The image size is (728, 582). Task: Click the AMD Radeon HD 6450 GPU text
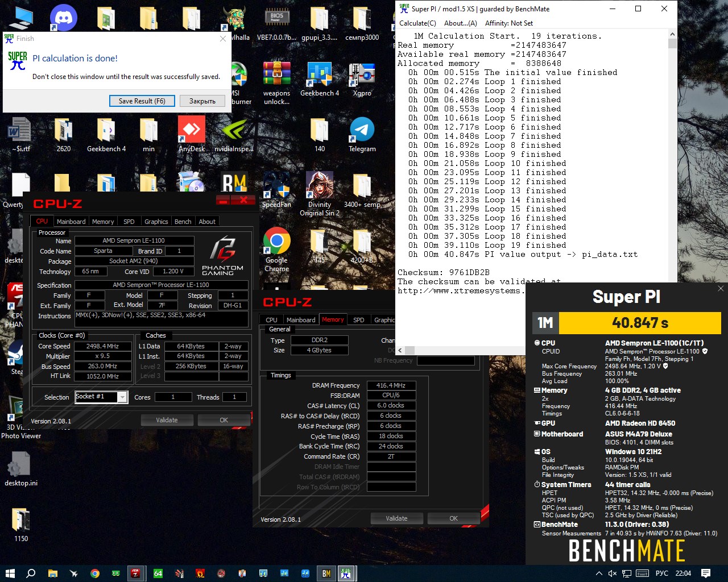tap(640, 423)
